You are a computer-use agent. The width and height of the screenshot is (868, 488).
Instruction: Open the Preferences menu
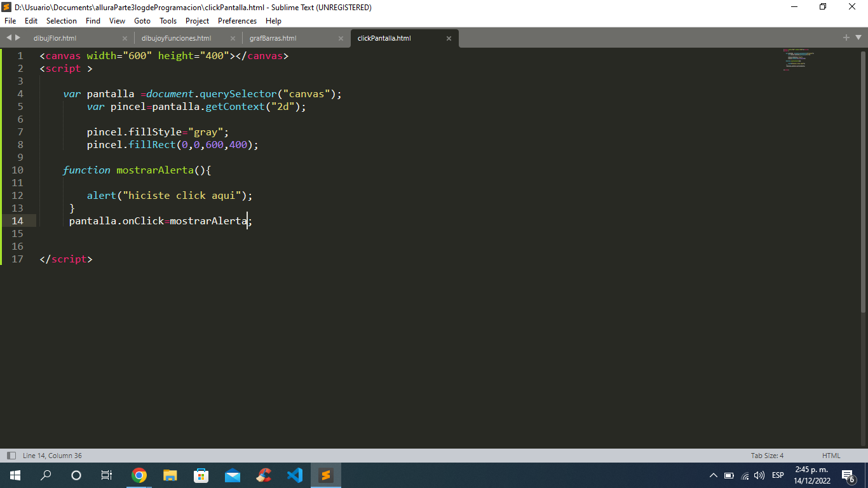point(237,21)
